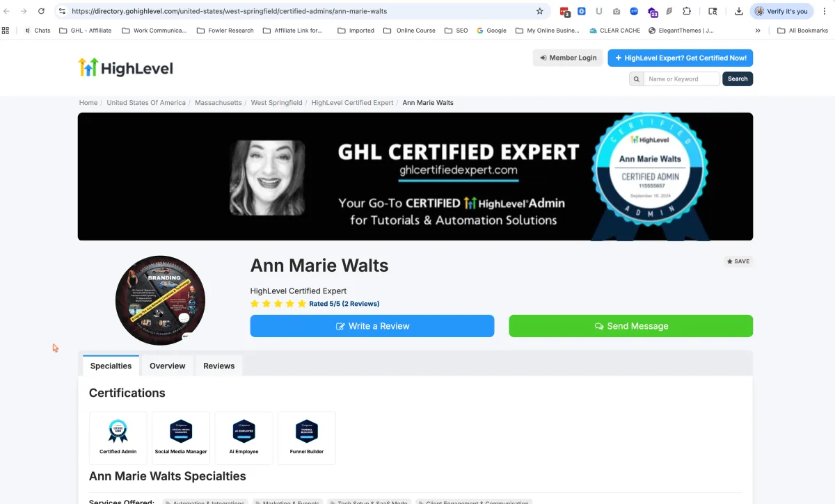
Task: Show hidden bookmarks with the chevron
Action: click(758, 31)
